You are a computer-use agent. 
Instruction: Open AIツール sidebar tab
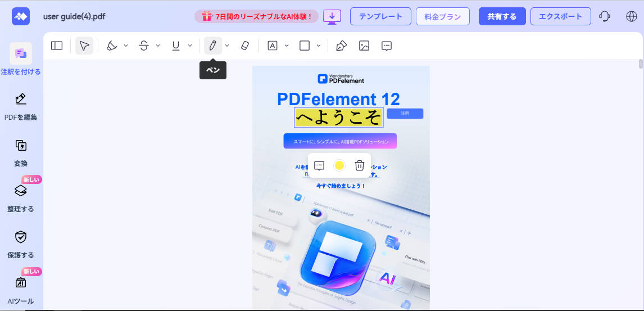(21, 290)
